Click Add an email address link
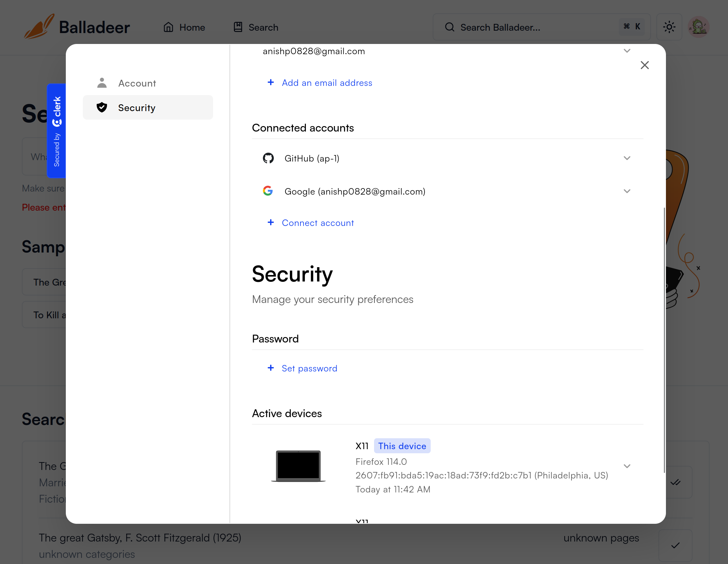Image resolution: width=728 pixels, height=564 pixels. [327, 83]
